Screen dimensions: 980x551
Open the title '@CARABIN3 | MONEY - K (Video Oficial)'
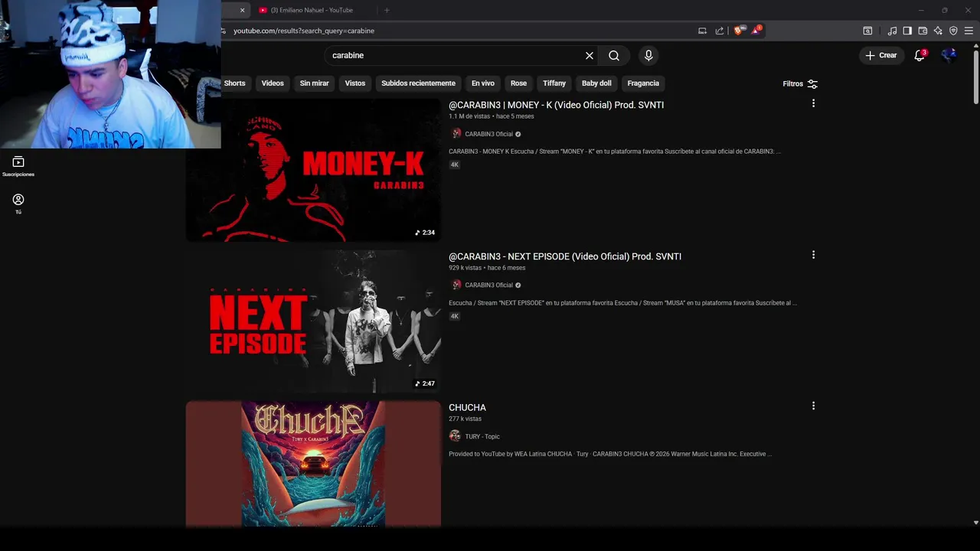[x=556, y=105]
